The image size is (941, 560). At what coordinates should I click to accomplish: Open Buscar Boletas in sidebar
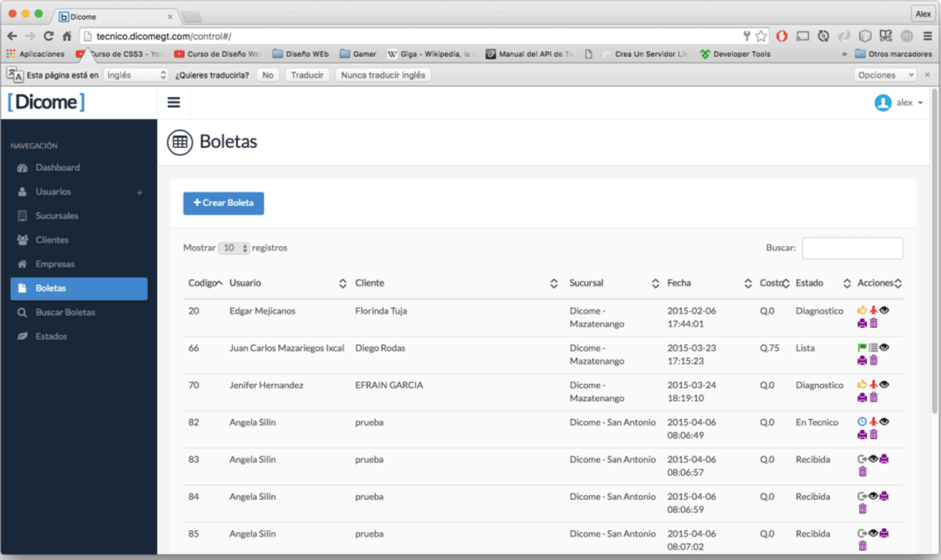coord(65,312)
